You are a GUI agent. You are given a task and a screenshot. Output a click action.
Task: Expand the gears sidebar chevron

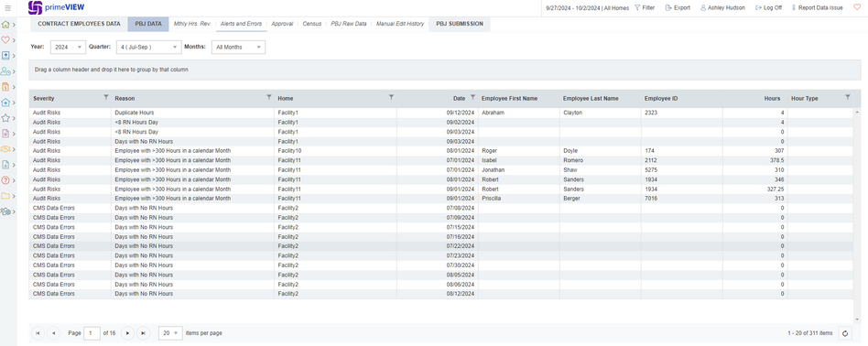[x=14, y=211]
